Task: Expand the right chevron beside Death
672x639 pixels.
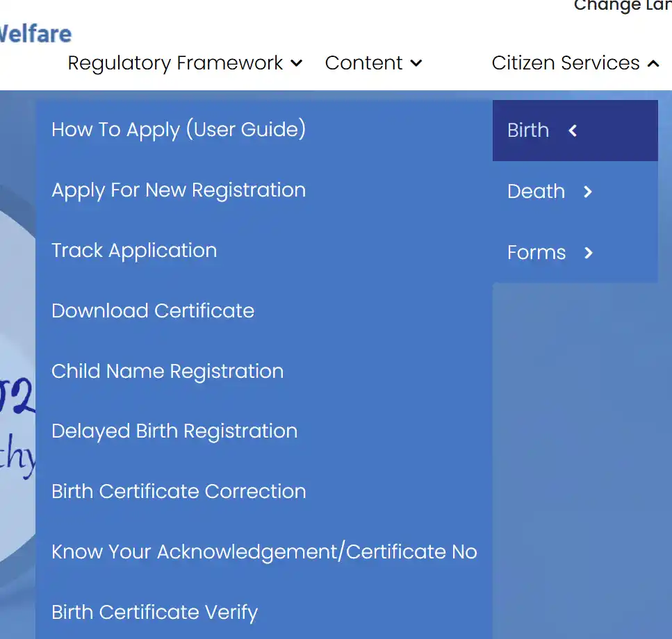Action: click(x=588, y=192)
